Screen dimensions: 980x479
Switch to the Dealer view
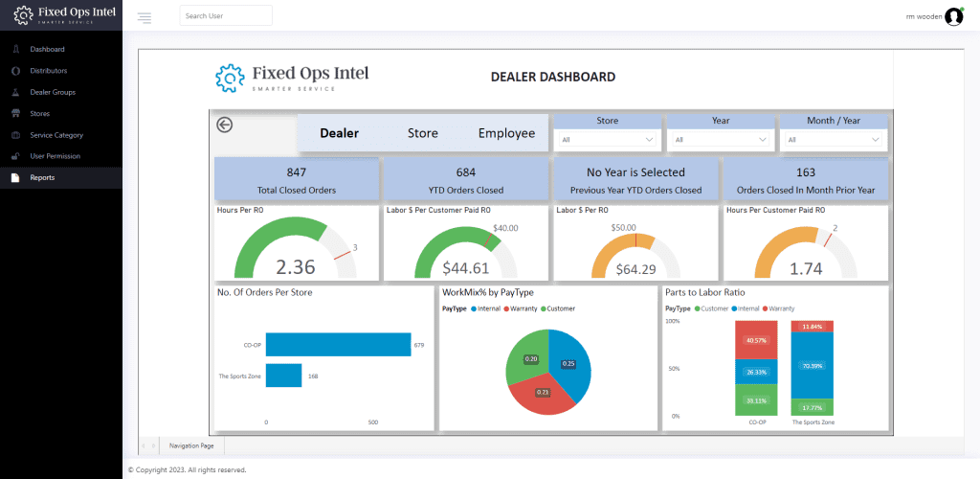pos(340,133)
